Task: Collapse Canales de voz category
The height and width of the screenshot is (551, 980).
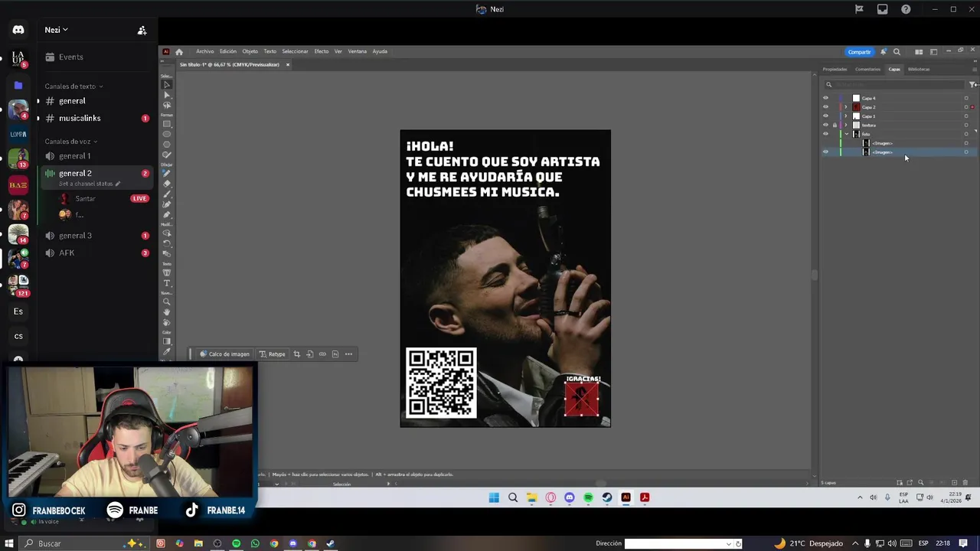Action: [x=70, y=142]
